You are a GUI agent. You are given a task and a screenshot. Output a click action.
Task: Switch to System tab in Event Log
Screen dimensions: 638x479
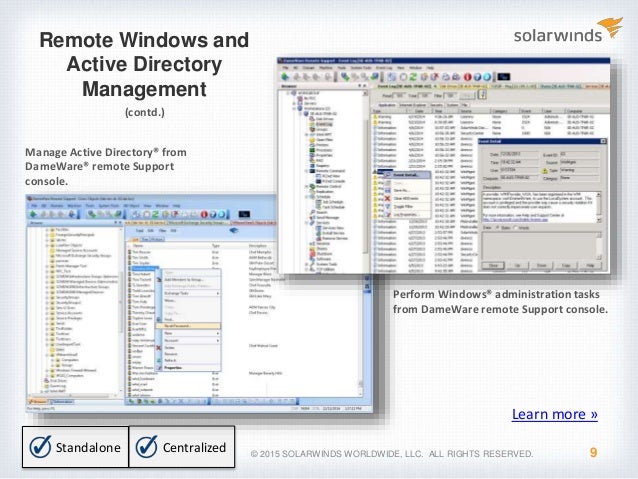pyautogui.click(x=452, y=105)
